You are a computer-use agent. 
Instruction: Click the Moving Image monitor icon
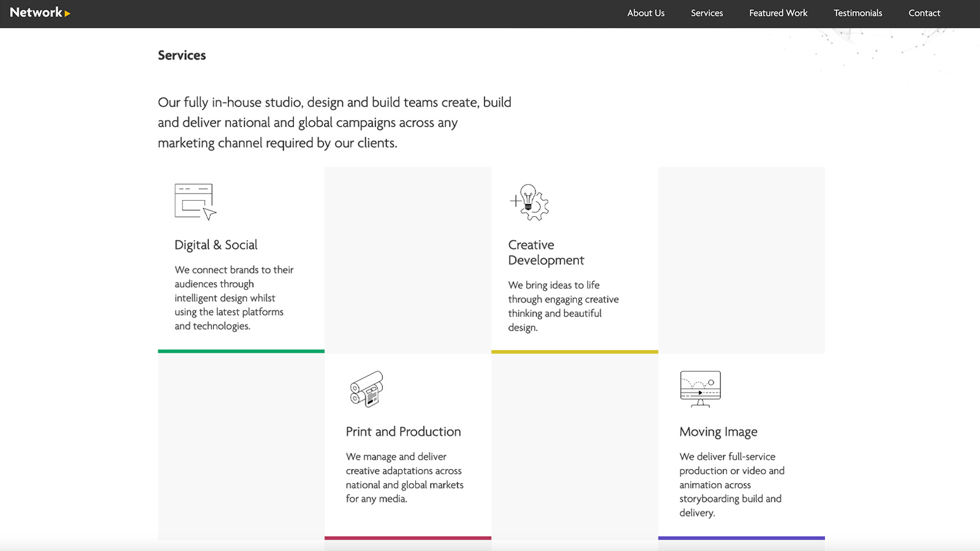[700, 388]
